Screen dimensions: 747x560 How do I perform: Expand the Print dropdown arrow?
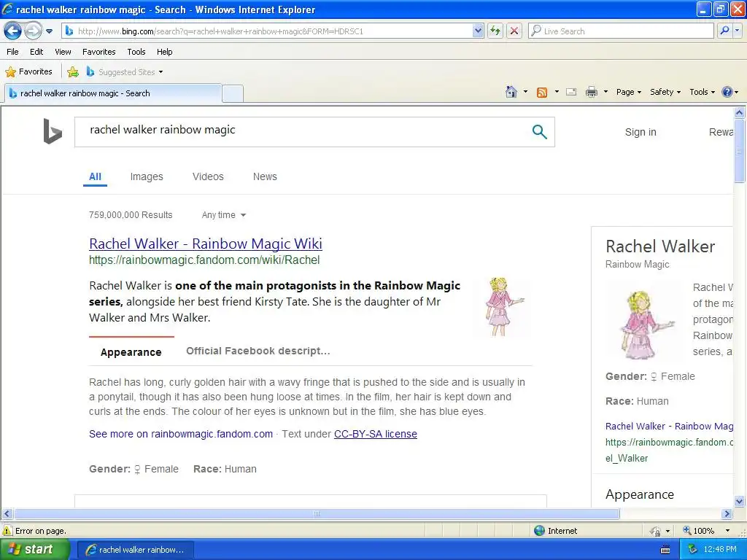tap(605, 92)
